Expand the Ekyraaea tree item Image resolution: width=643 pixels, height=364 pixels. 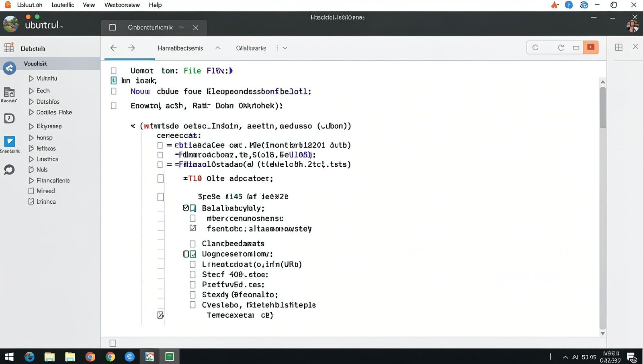pyautogui.click(x=31, y=126)
